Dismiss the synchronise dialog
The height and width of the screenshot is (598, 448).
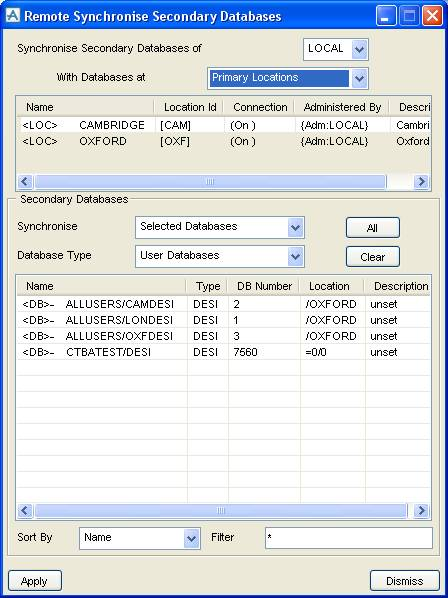tap(405, 581)
